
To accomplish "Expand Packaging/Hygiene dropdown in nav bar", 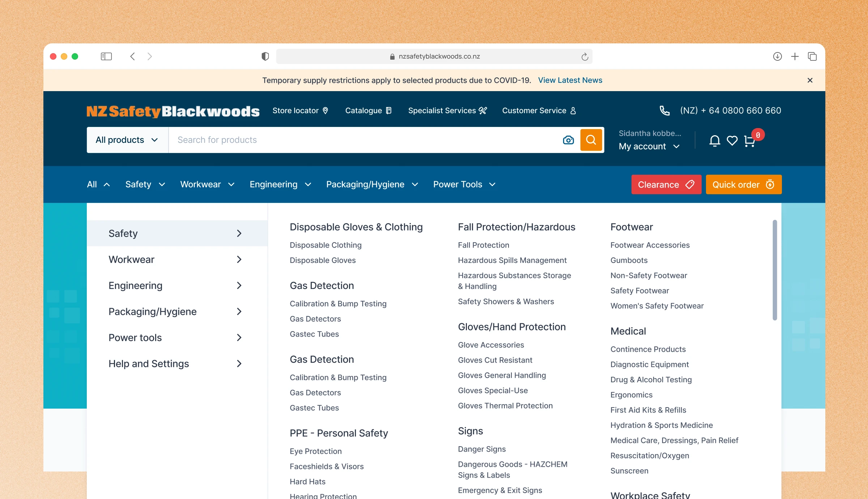I will click(x=372, y=184).
